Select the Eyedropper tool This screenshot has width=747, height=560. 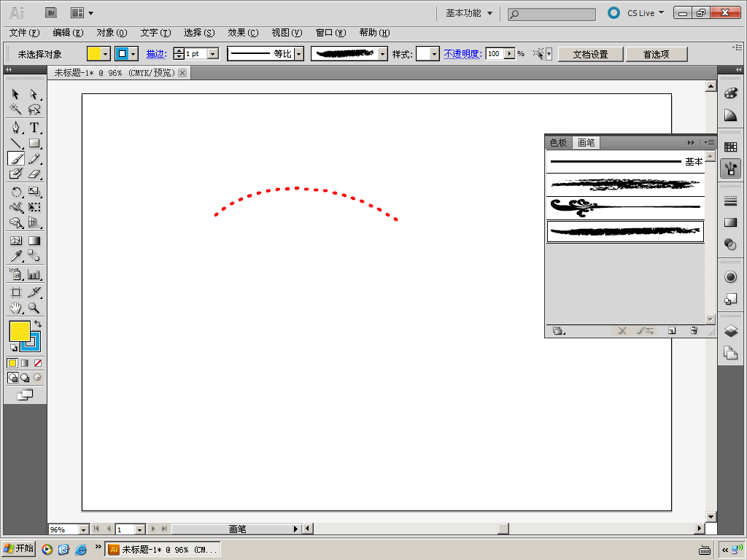point(15,256)
